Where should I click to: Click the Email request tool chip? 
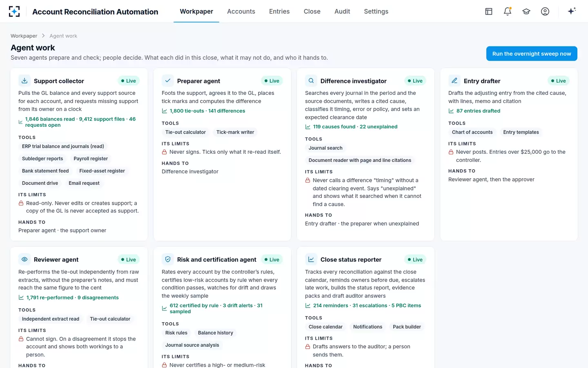point(84,183)
